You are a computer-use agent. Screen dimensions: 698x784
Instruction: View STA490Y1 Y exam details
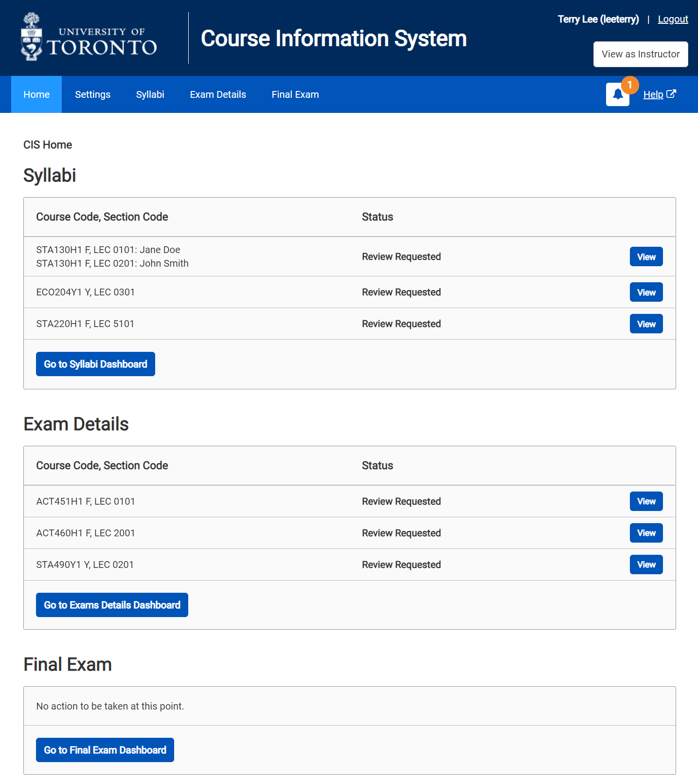point(646,565)
